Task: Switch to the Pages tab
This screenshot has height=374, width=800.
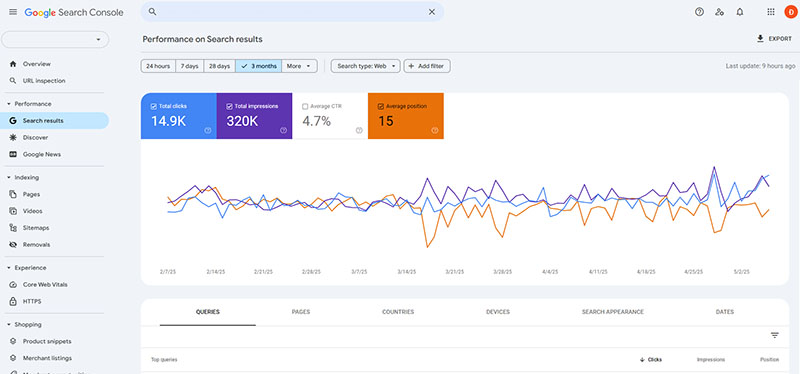Action: pos(301,312)
